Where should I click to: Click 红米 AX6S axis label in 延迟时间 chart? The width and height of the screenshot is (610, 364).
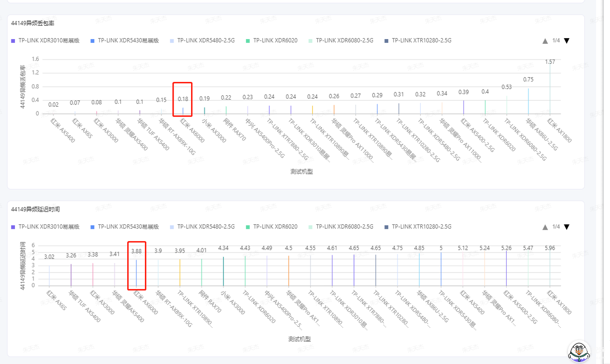tap(56, 301)
